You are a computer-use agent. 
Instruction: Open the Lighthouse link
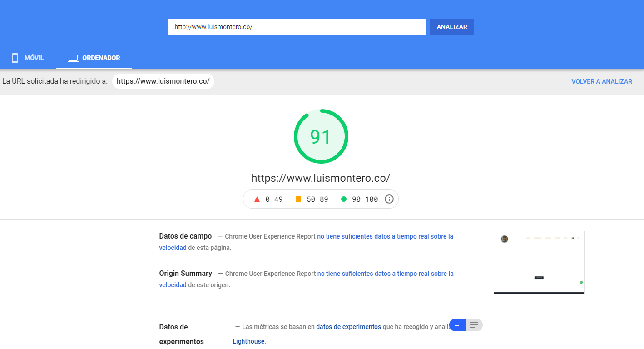click(248, 341)
